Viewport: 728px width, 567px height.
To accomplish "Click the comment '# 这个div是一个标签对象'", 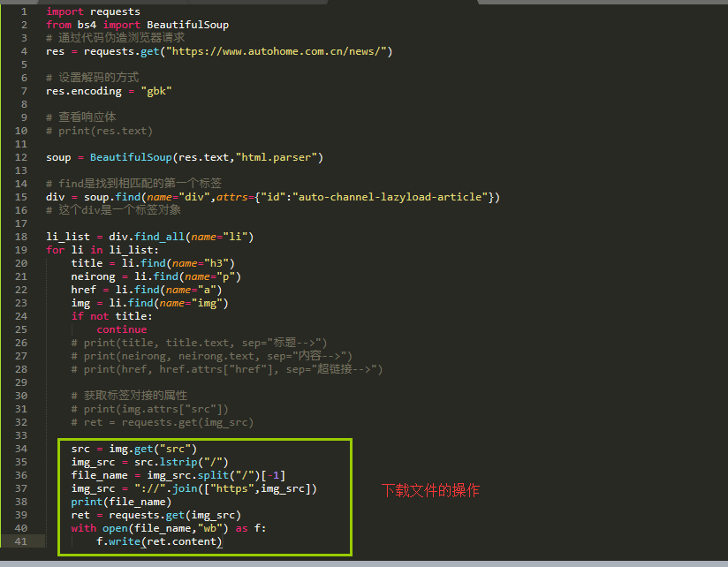I will [113, 210].
